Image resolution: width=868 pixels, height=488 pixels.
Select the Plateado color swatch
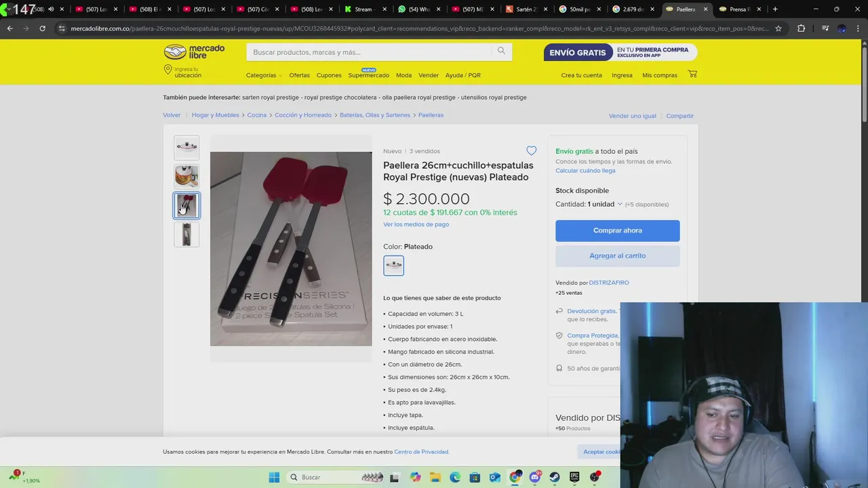393,265
